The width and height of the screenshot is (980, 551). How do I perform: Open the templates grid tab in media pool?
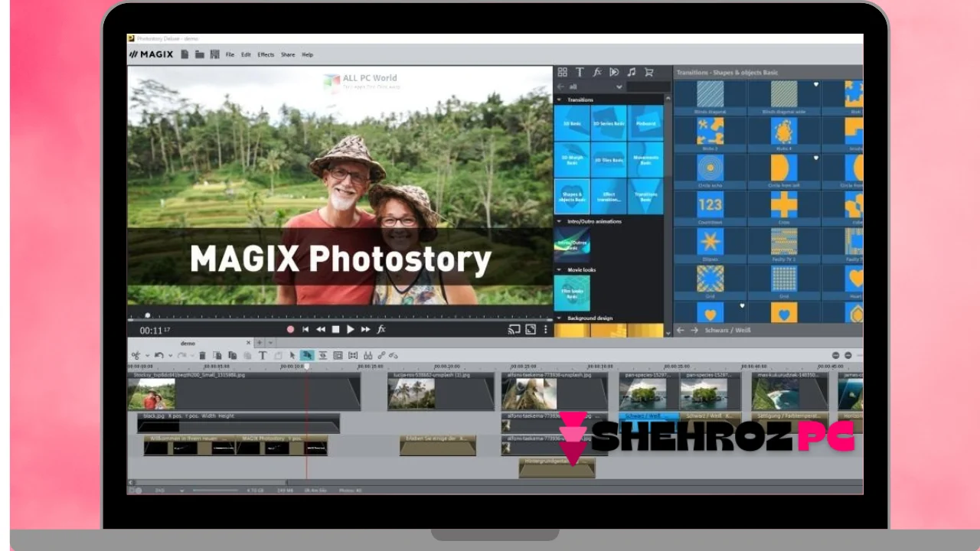tap(562, 72)
